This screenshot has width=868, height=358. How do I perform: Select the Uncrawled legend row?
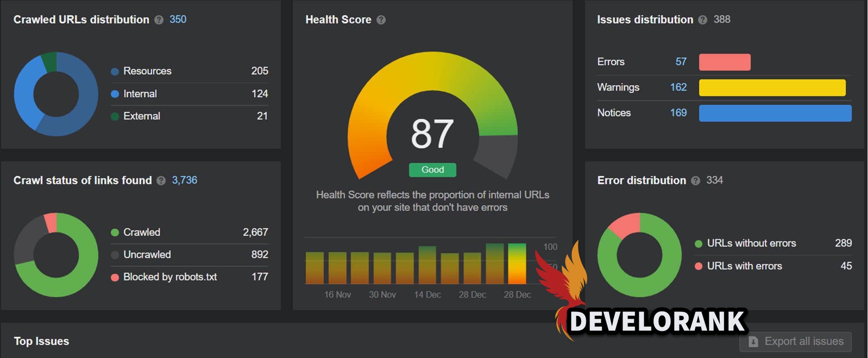(189, 254)
